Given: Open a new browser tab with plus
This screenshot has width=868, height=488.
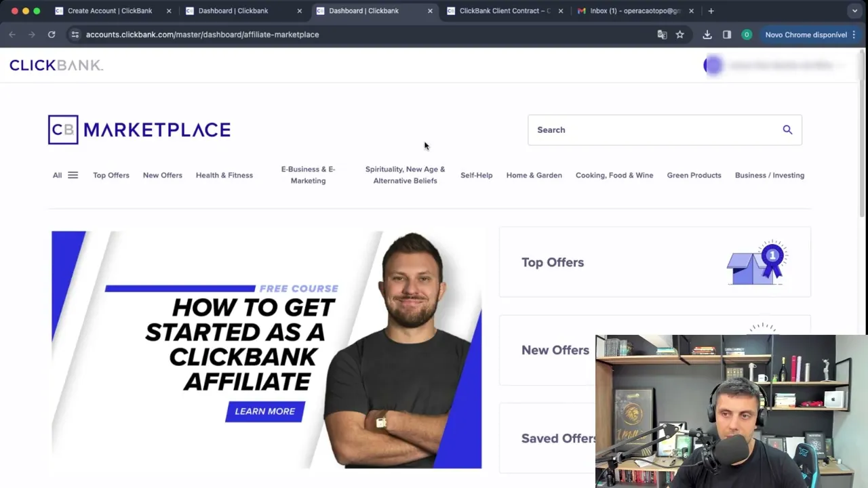Looking at the screenshot, I should [711, 11].
